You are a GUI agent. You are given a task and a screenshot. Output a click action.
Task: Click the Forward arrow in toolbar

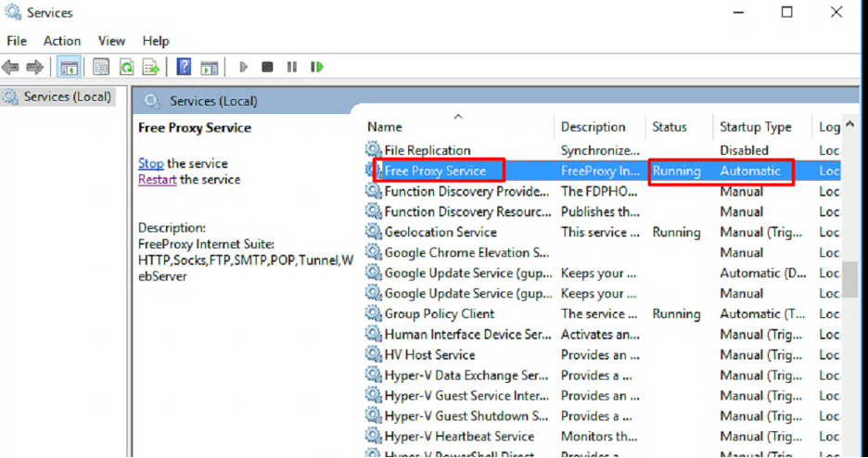point(34,67)
